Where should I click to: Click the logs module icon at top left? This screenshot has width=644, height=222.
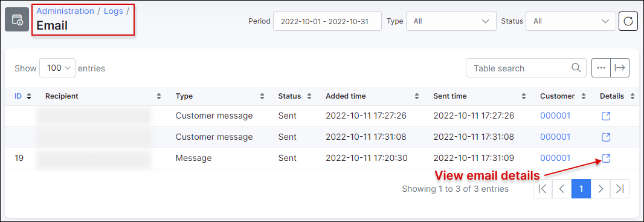17,19
